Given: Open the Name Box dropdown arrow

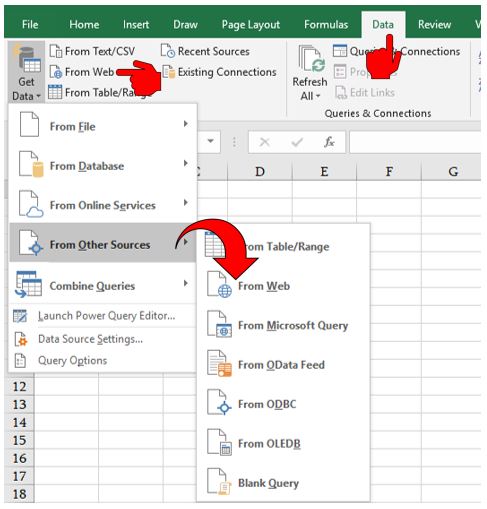Looking at the screenshot, I should 211,141.
